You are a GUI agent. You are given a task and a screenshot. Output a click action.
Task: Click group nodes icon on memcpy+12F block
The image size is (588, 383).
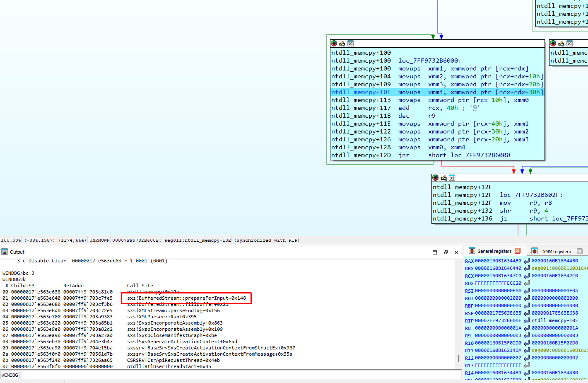(452, 177)
